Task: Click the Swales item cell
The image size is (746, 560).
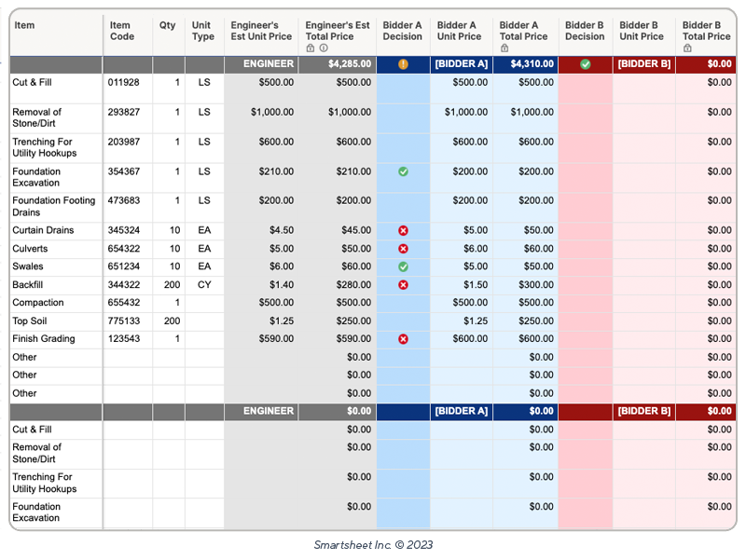Action: coord(56,266)
